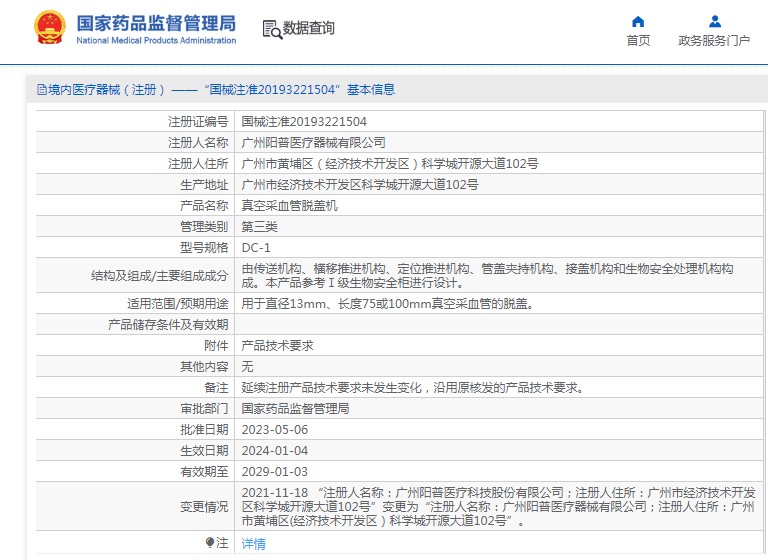Select management class value 第三类
The width and height of the screenshot is (768, 560).
click(x=260, y=227)
